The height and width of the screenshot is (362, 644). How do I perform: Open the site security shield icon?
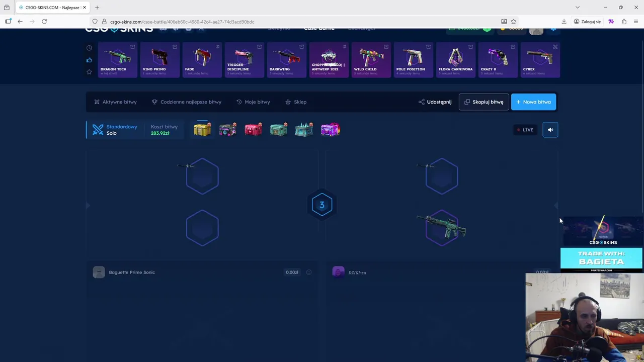[95, 22]
